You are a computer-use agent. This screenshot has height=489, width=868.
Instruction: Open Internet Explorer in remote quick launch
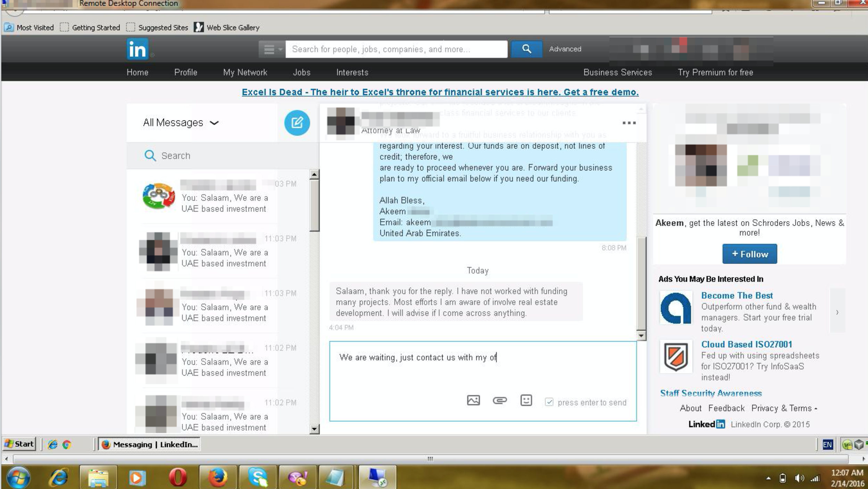(x=52, y=445)
